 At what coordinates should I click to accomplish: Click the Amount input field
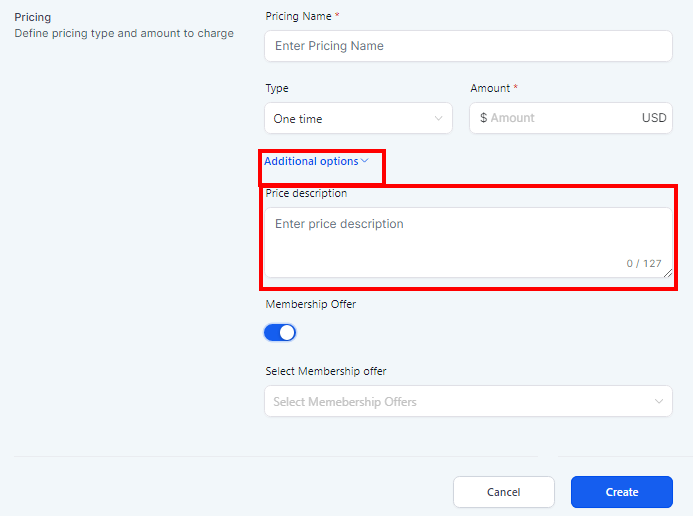[x=560, y=118]
